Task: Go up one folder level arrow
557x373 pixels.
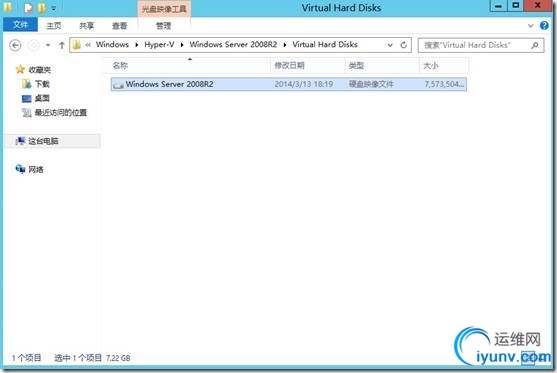Action: [61, 45]
